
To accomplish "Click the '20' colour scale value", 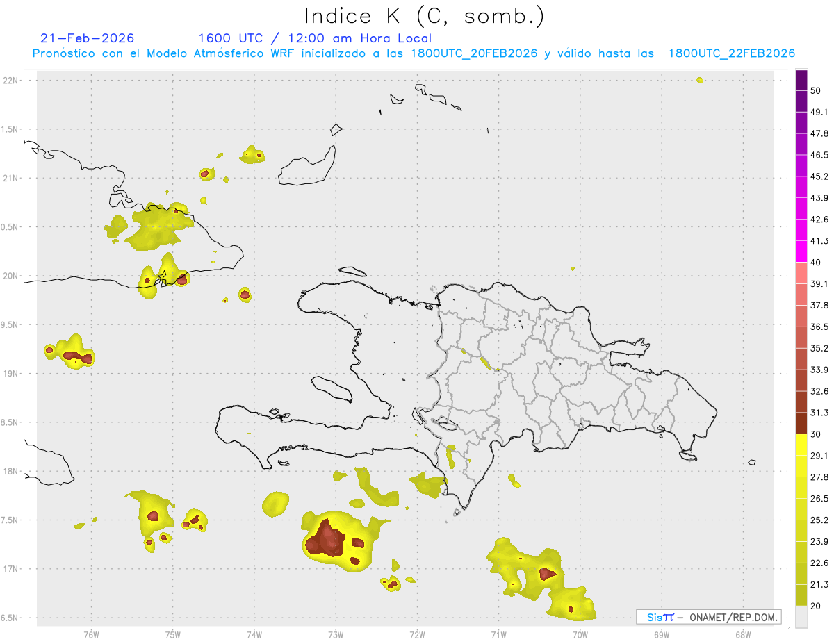I will (816, 606).
